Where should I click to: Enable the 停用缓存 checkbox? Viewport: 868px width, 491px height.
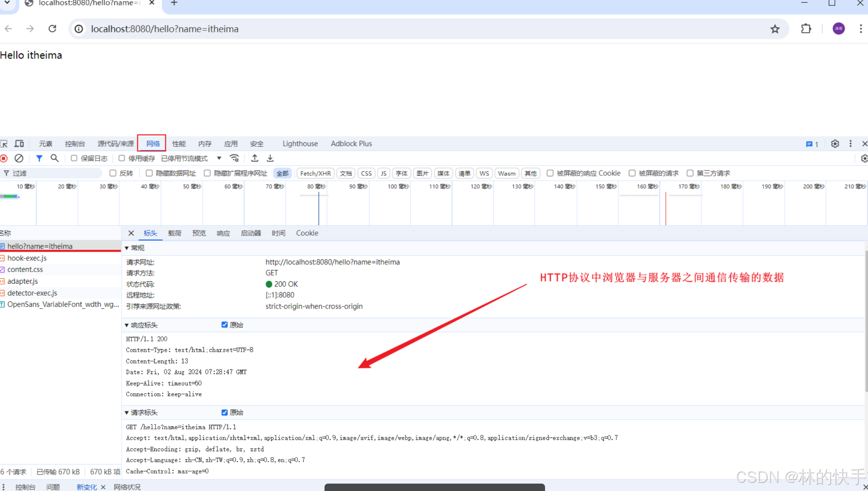(x=122, y=158)
